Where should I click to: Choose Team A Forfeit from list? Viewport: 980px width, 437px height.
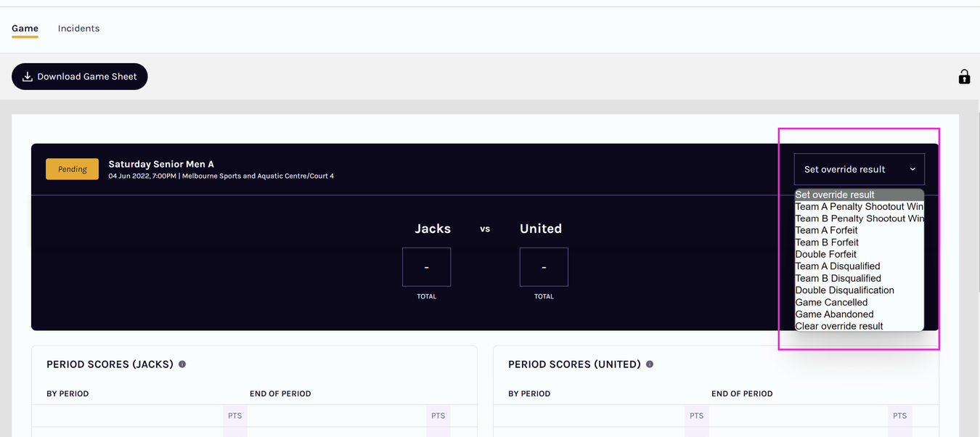[x=826, y=230]
